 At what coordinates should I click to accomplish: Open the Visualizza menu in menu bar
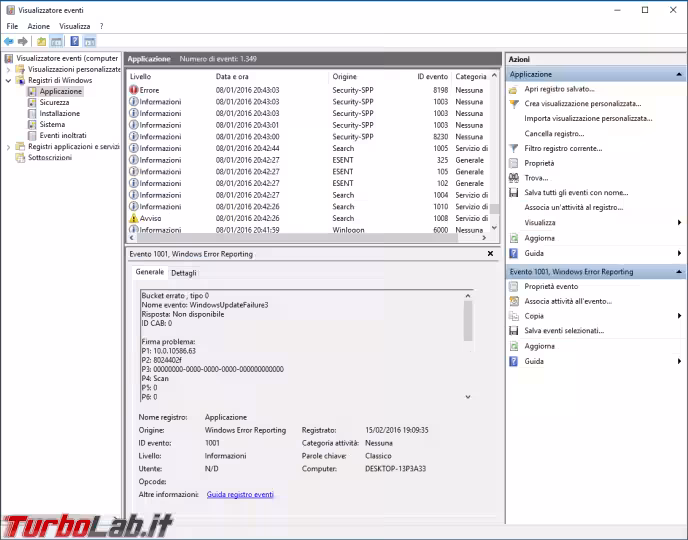click(x=75, y=26)
